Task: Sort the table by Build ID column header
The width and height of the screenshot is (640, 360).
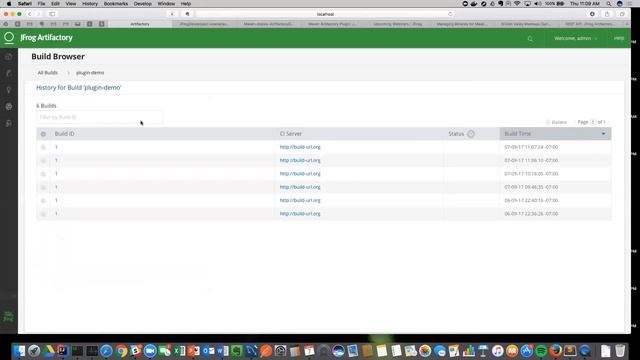Action: pyautogui.click(x=64, y=134)
